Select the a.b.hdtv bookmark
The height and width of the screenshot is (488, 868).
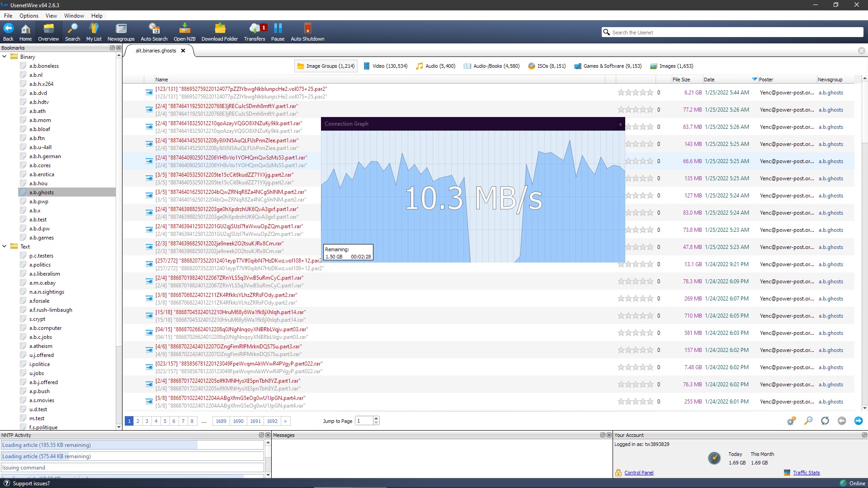click(x=39, y=102)
